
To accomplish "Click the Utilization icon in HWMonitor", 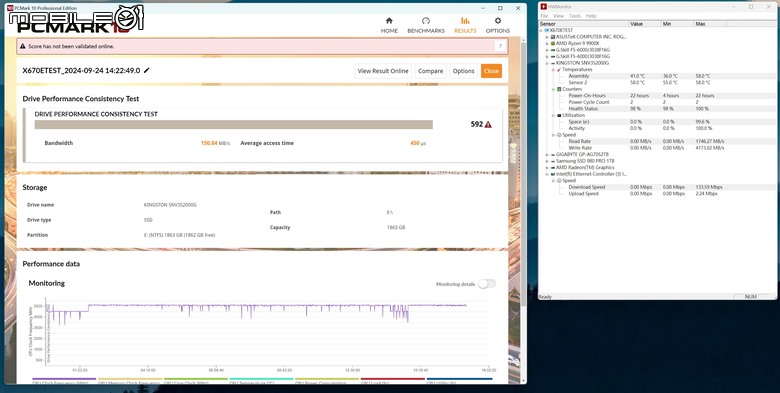I will [559, 115].
